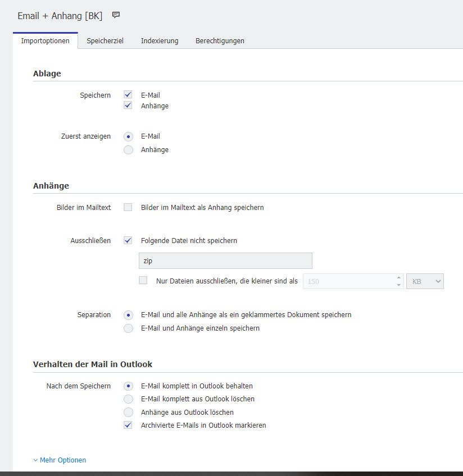Click the comment icon beside the title
Image resolution: width=463 pixels, height=476 pixels.
[116, 15]
